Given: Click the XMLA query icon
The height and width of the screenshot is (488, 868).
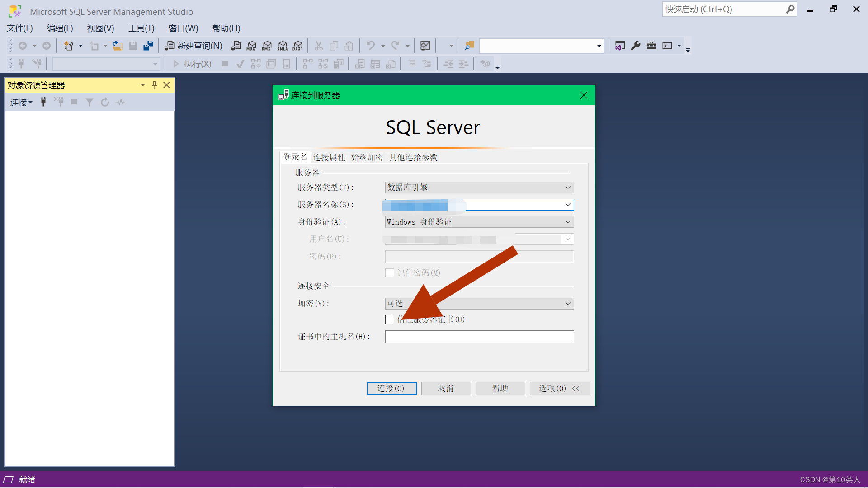Looking at the screenshot, I should coord(282,46).
